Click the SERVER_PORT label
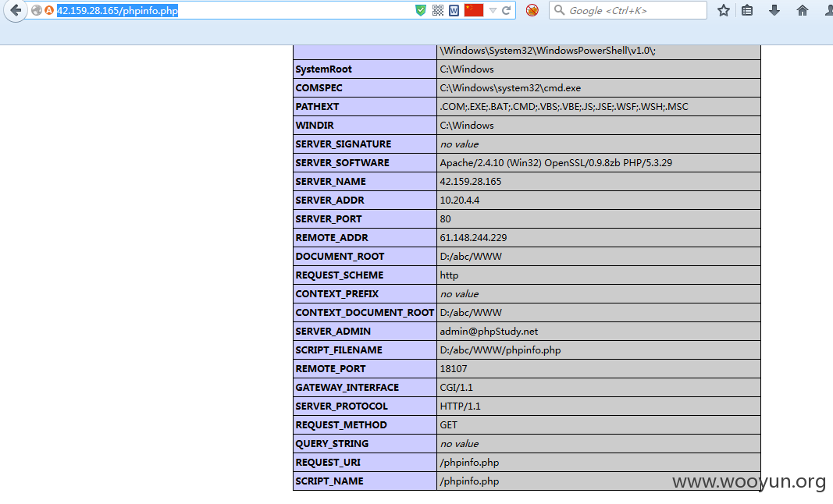 coord(329,218)
